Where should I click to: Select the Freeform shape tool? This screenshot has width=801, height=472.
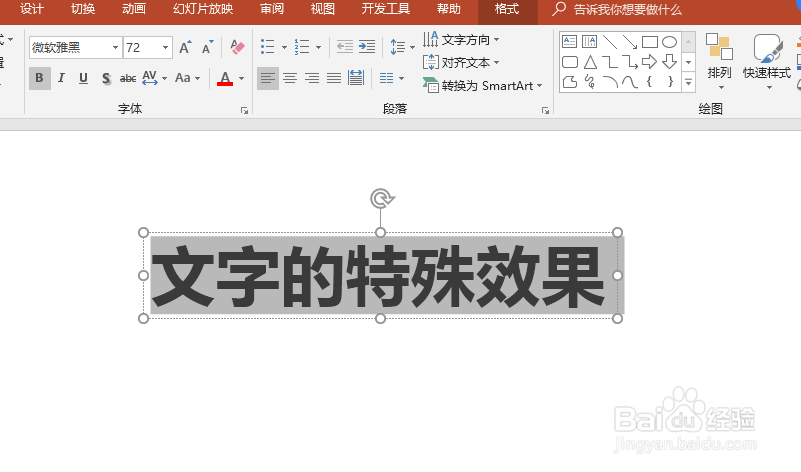tap(570, 82)
